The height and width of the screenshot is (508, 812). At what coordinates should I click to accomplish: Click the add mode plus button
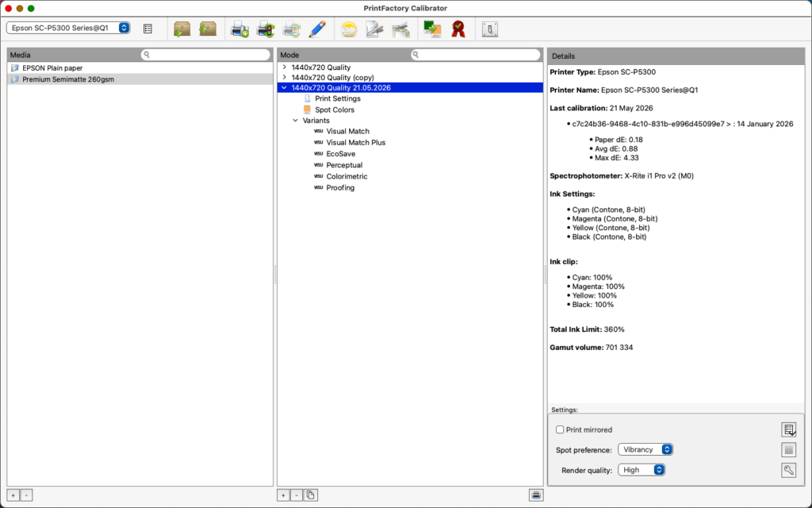[283, 495]
